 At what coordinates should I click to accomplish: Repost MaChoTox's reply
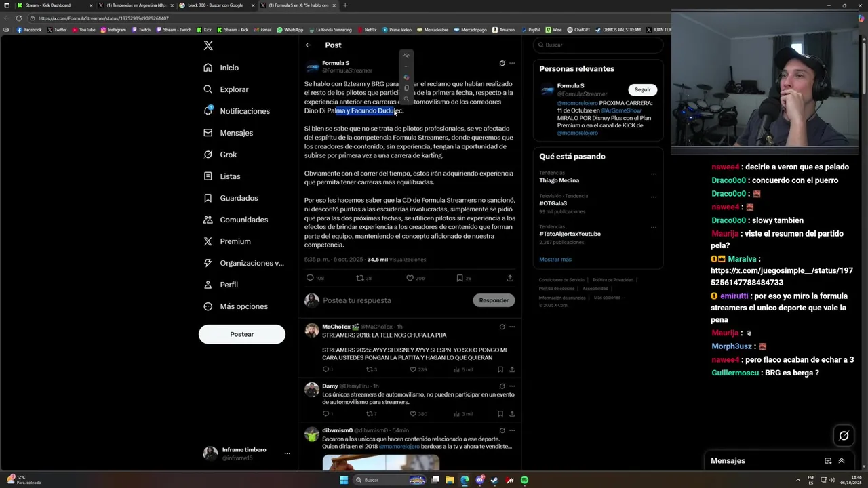coord(372,369)
